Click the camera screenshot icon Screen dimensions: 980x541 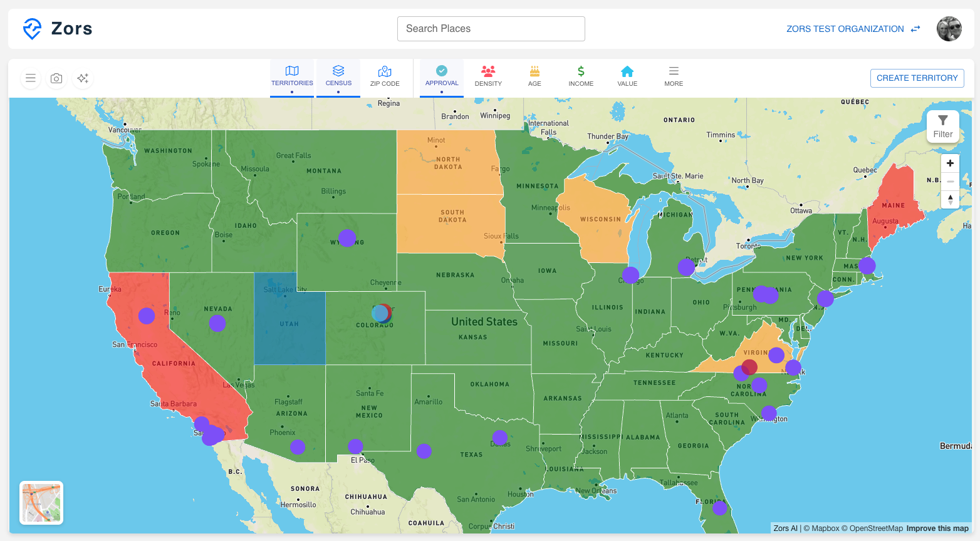coord(56,78)
